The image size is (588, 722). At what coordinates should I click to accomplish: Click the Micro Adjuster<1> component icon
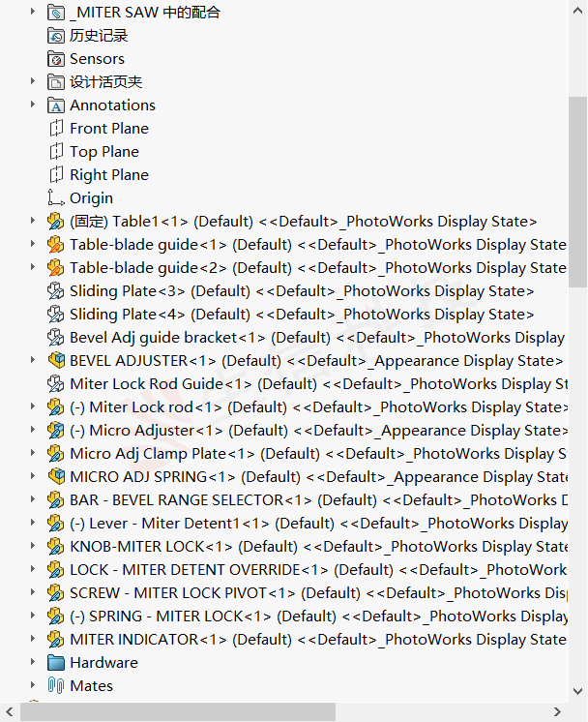point(56,431)
